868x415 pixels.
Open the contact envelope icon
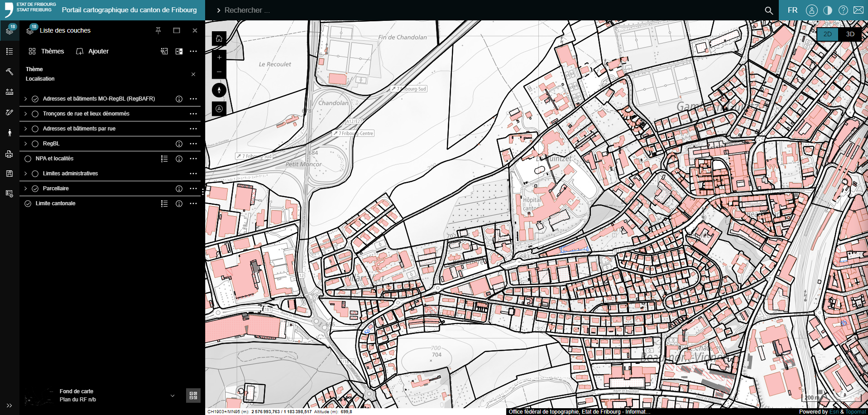point(858,10)
